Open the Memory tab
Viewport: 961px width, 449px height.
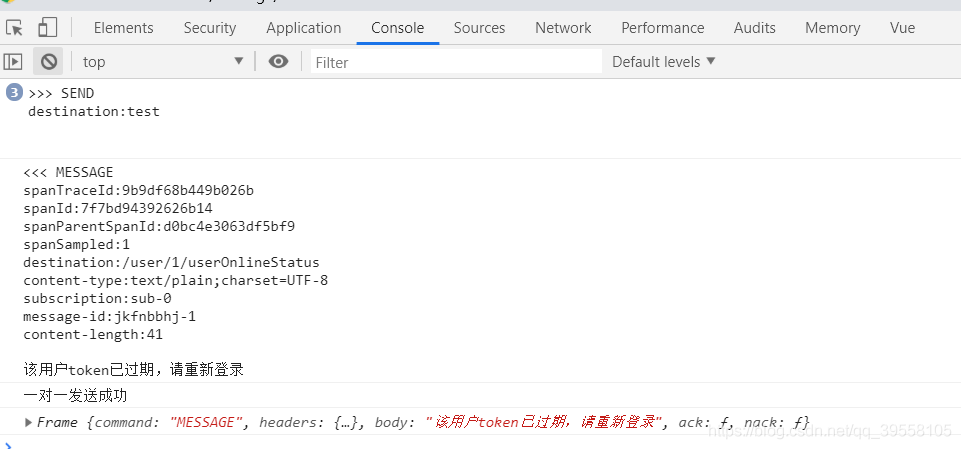(832, 28)
